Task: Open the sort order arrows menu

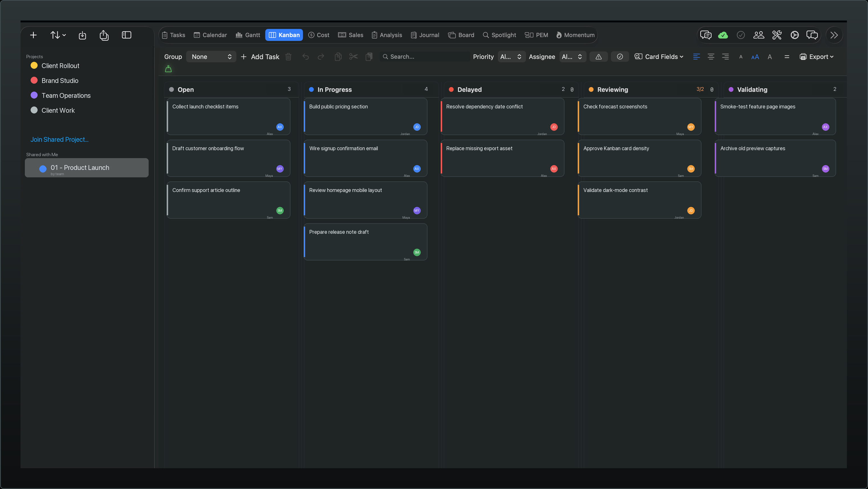Action: pyautogui.click(x=58, y=35)
